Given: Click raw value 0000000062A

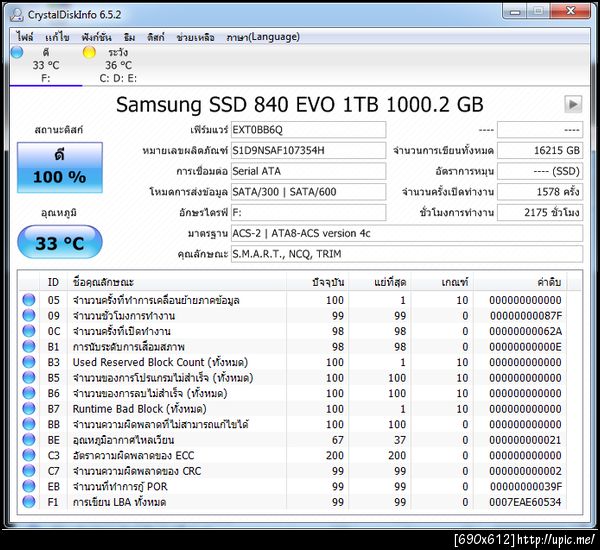Looking at the screenshot, I should tap(525, 331).
